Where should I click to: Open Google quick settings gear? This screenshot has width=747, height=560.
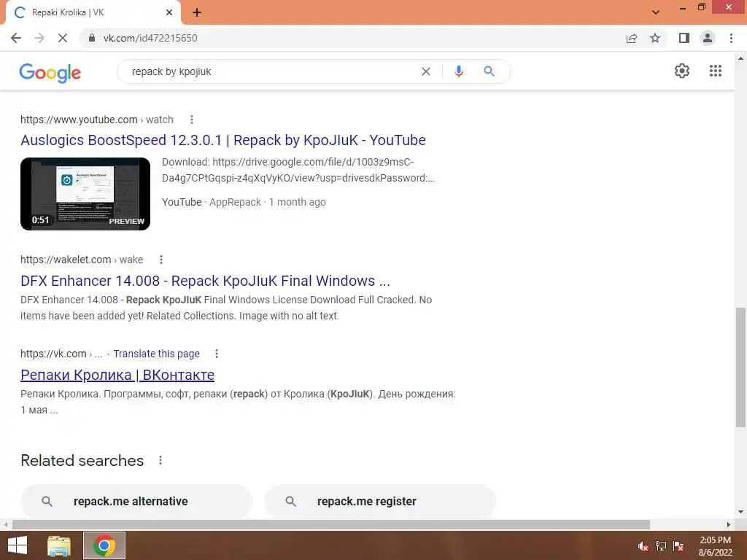pos(682,71)
